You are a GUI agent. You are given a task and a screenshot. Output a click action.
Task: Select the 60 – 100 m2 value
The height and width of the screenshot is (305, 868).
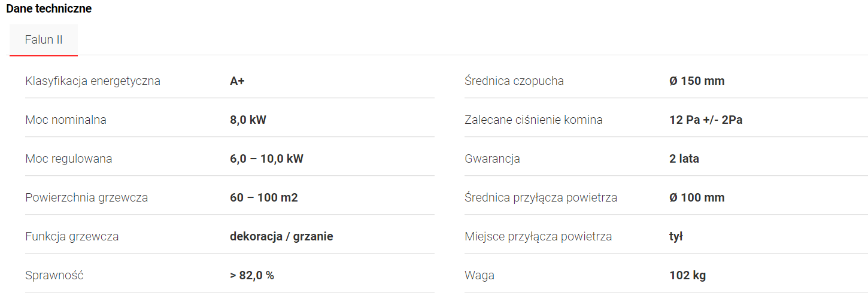(263, 197)
